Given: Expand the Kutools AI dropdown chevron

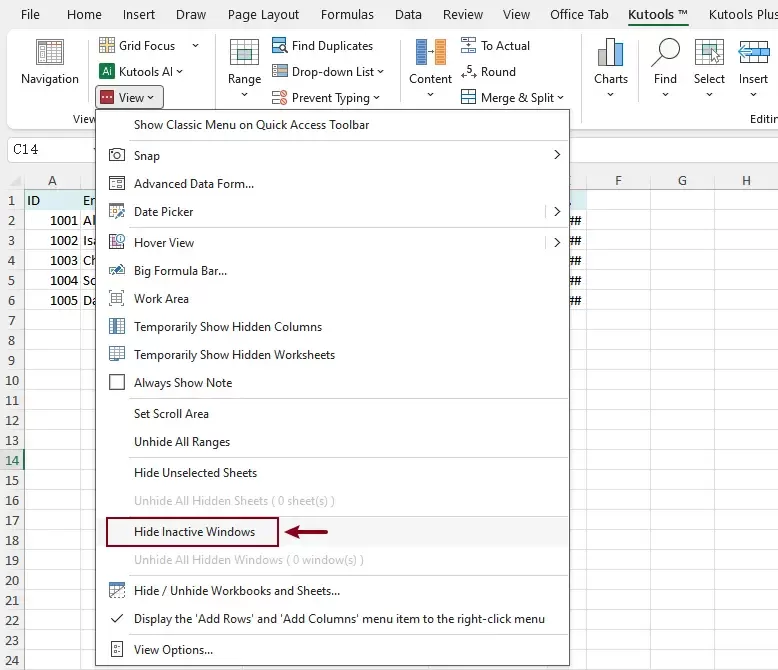Looking at the screenshot, I should [180, 72].
